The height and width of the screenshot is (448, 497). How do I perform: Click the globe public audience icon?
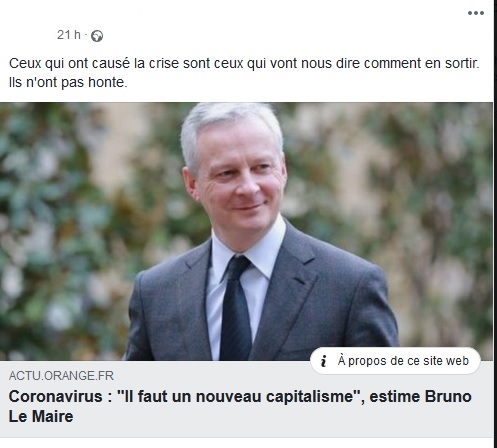tap(97, 36)
